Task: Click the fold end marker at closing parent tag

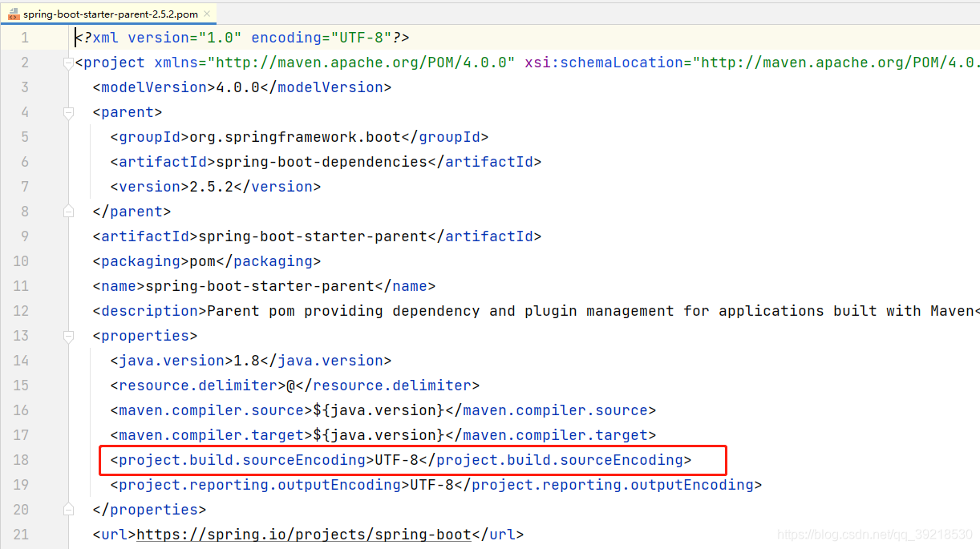Action: (x=68, y=212)
